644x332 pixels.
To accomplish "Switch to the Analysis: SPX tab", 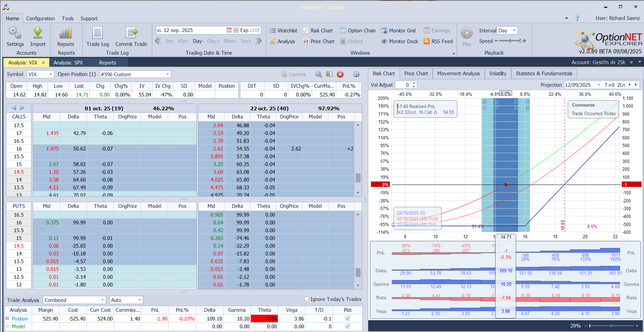I will [68, 62].
